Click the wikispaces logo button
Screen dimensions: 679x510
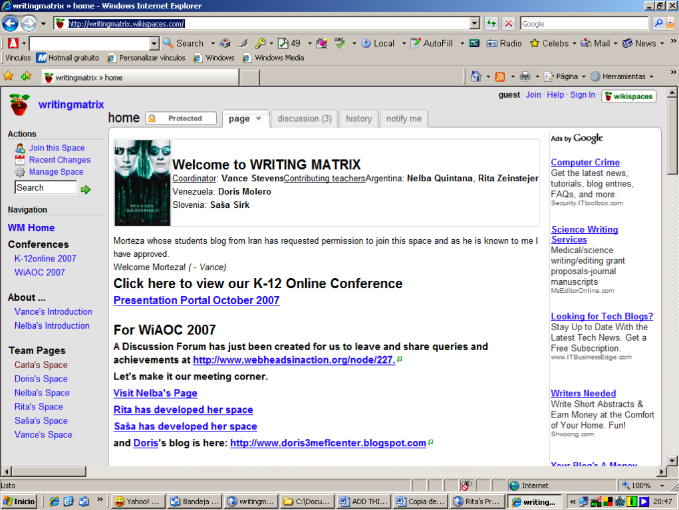pos(629,96)
